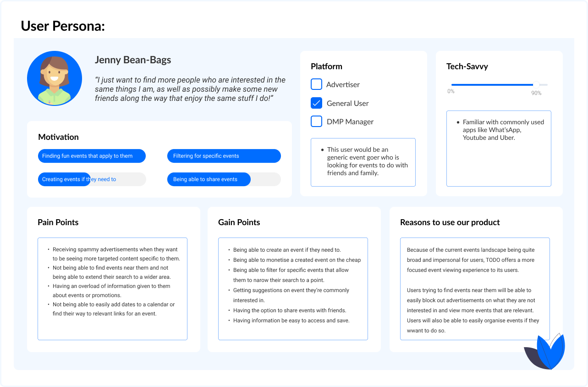
Task: Click paragraph starting 'Users trying to find events'
Action: click(x=473, y=310)
